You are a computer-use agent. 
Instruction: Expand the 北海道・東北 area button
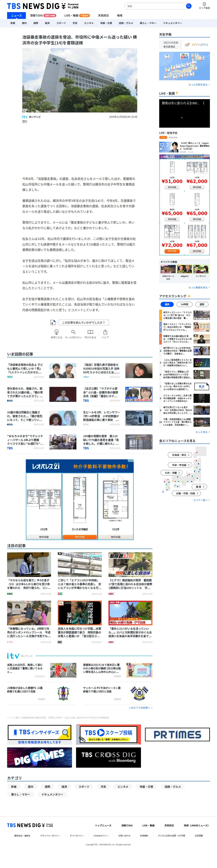[180, 455]
